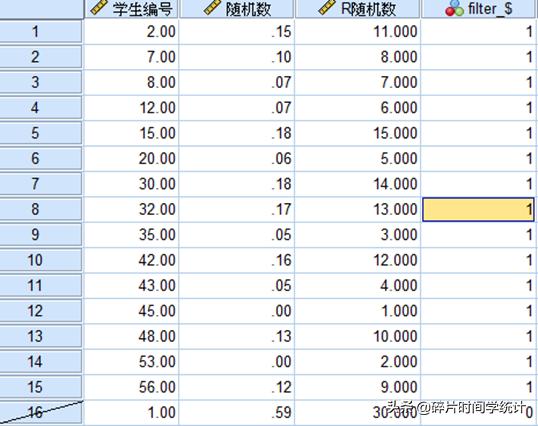Viewport: 538px width, 426px height.
Task: Click random number cell .12
Action: coord(237,387)
